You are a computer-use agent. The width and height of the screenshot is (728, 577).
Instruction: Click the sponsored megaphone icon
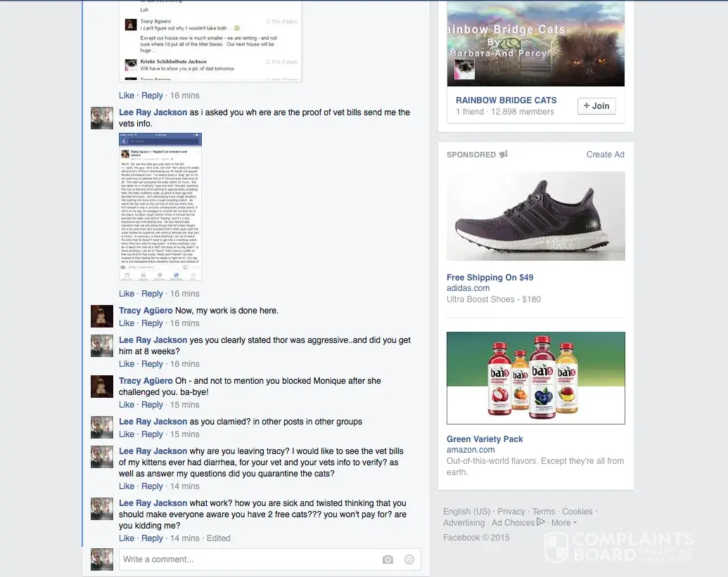[x=504, y=154]
